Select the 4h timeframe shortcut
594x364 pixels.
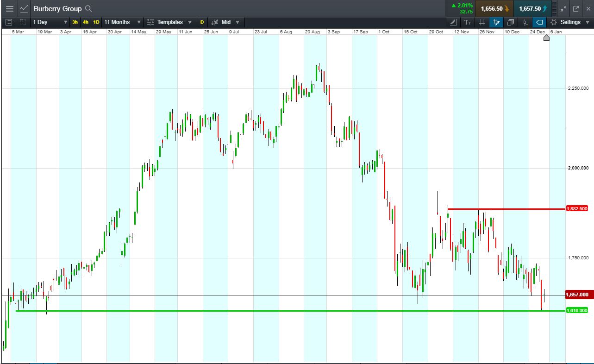[x=86, y=22]
